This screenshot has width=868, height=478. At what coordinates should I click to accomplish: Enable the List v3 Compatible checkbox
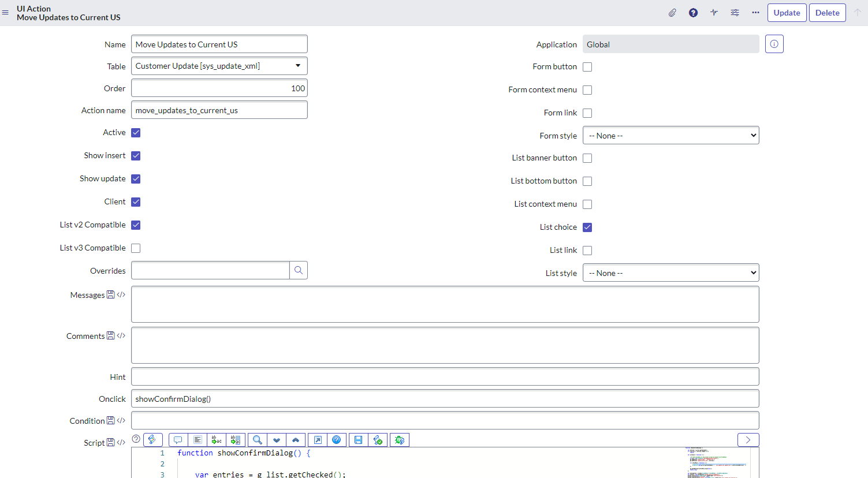(x=136, y=248)
